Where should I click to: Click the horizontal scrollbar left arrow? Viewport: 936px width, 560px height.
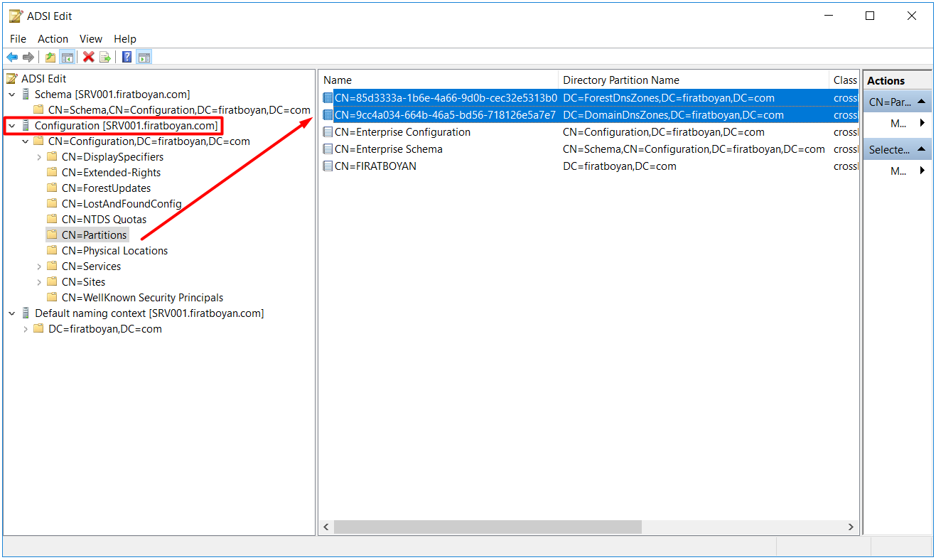click(327, 527)
